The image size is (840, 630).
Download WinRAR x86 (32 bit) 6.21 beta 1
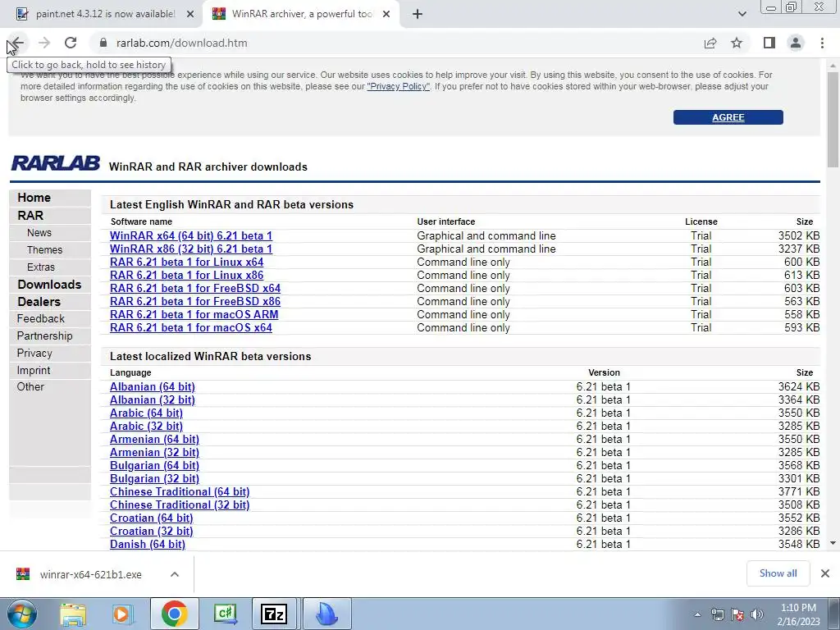click(190, 249)
